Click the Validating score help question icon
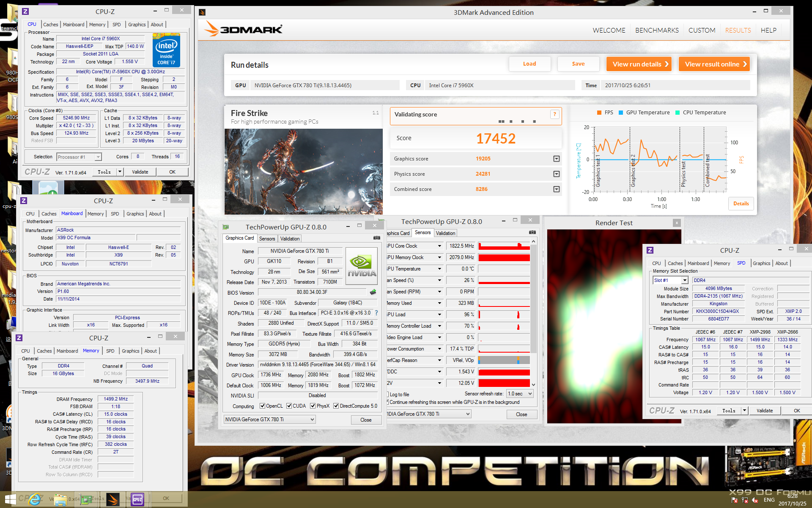Screen dimensions: 812x508 pos(554,114)
